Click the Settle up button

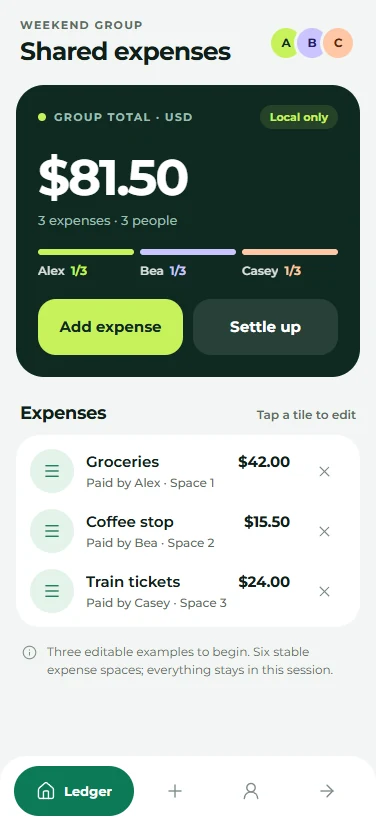(265, 327)
